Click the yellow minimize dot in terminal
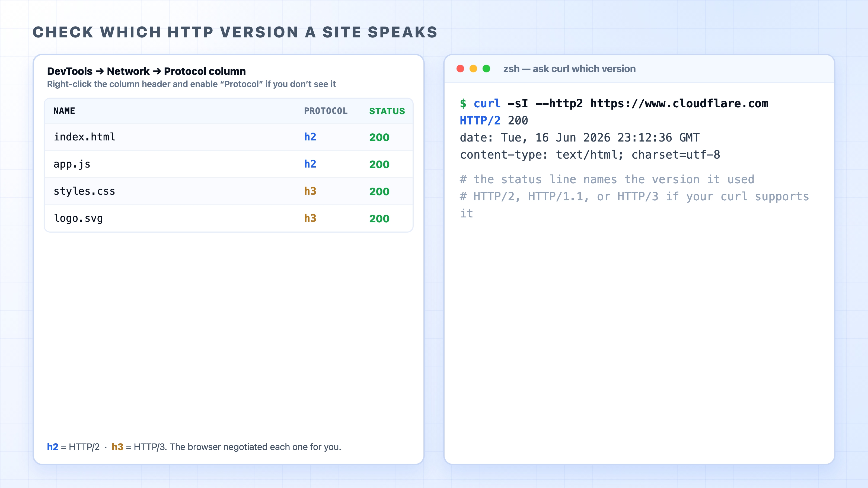Screen dimensions: 868x488 click(473, 69)
